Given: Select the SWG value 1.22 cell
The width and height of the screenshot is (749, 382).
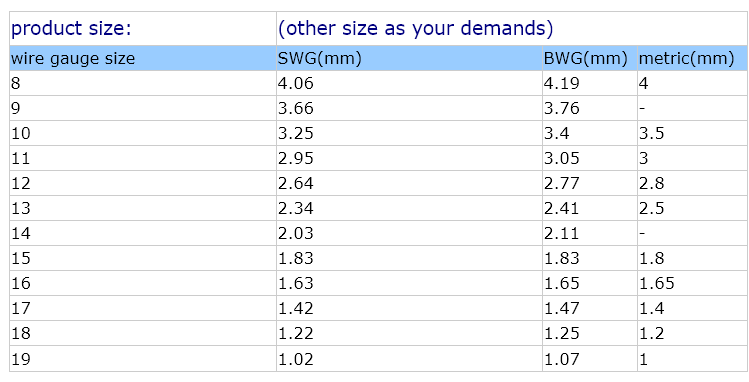Looking at the screenshot, I should click(409, 333).
